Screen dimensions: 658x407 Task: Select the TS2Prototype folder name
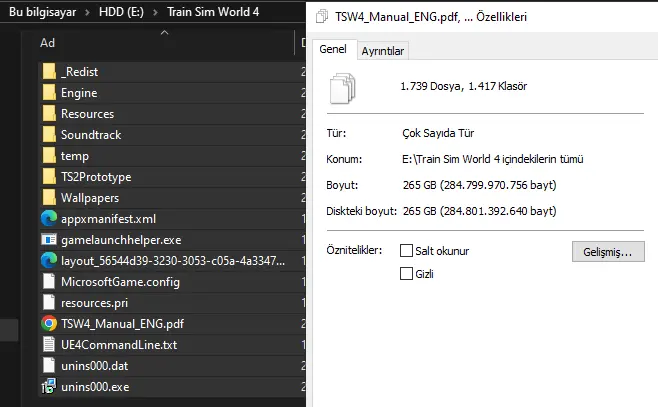point(96,177)
